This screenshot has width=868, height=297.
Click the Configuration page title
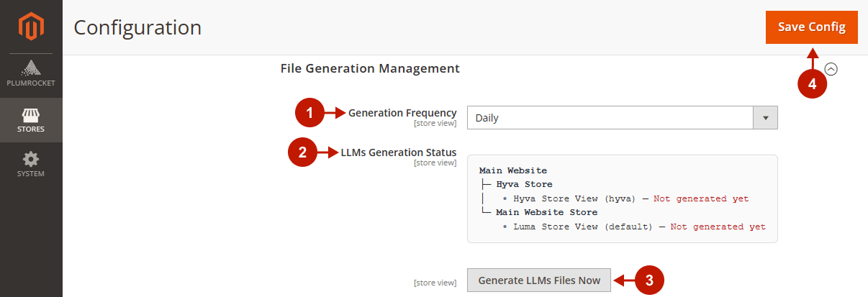click(x=137, y=27)
